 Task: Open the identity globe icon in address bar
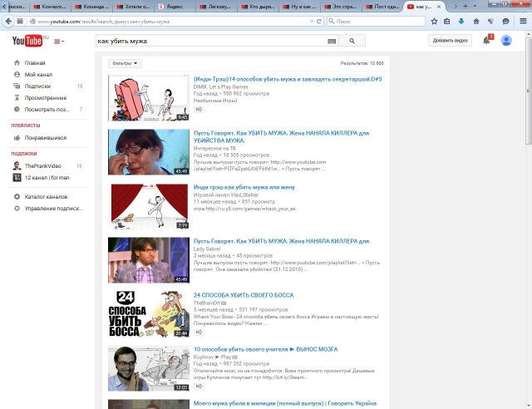tap(32, 21)
